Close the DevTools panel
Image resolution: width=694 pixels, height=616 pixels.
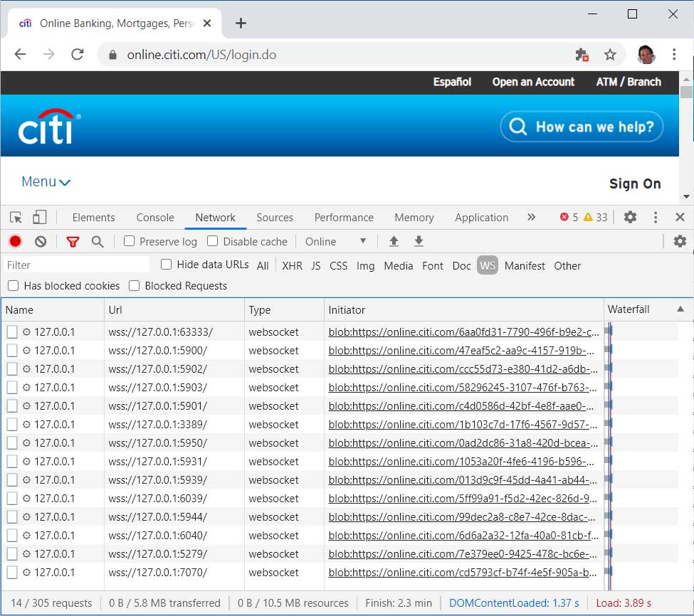[x=680, y=217]
